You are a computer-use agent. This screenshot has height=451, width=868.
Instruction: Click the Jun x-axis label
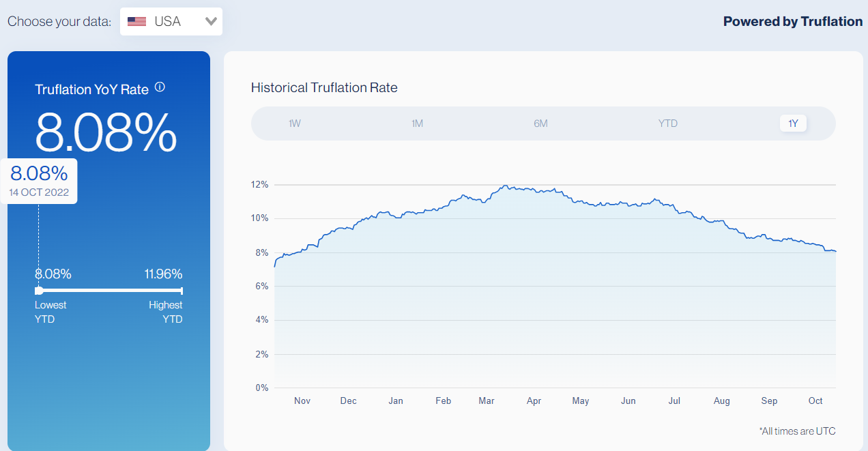pos(628,401)
